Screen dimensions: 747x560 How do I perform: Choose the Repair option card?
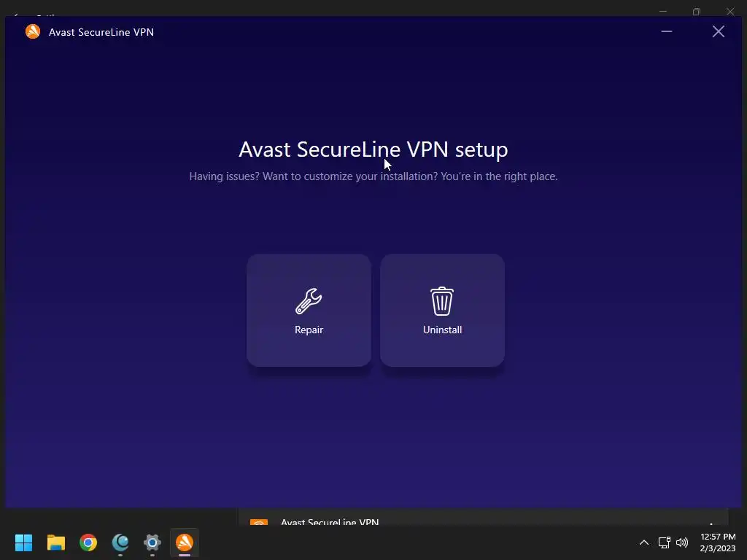click(309, 310)
